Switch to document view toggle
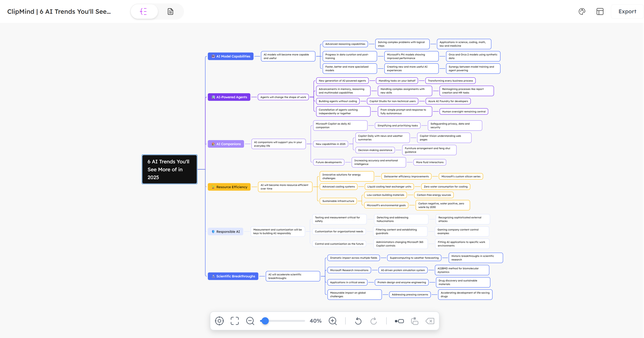Image resolution: width=644 pixels, height=338 pixels. (x=170, y=11)
